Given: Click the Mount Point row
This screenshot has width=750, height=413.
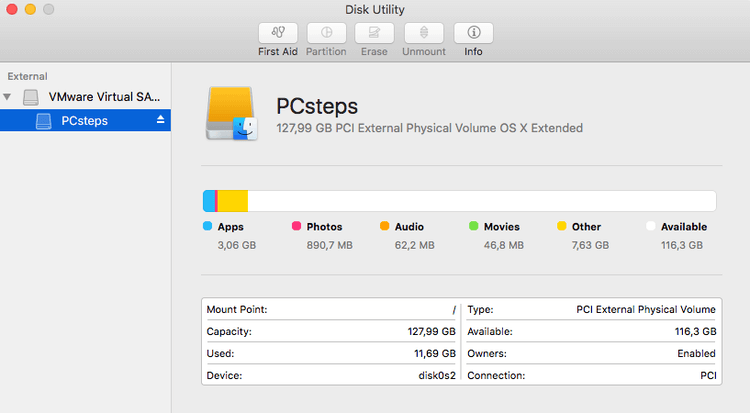Looking at the screenshot, I should coord(331,310).
